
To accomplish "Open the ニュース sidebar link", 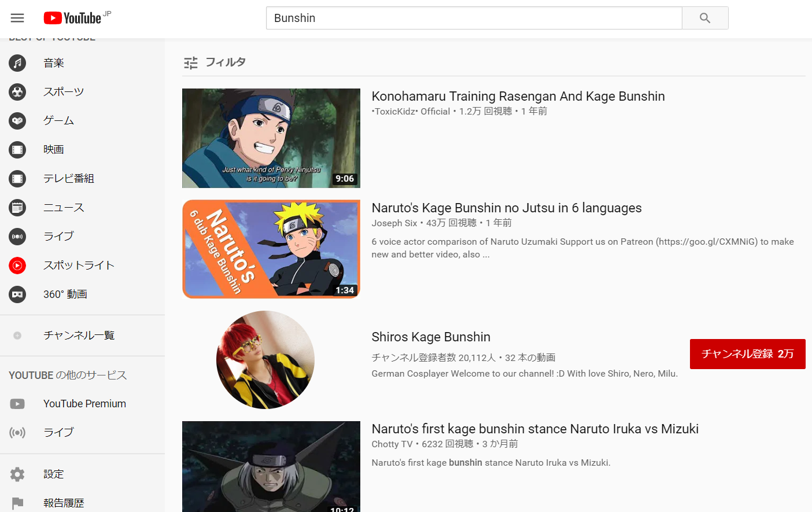I will (x=64, y=208).
